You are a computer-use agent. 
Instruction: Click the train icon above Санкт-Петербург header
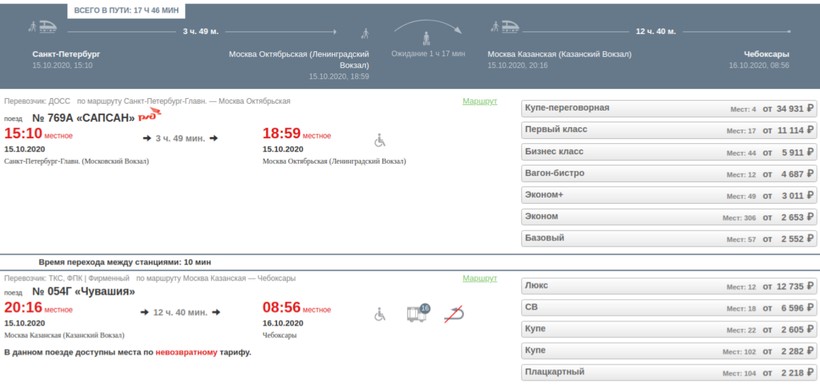coord(43,27)
